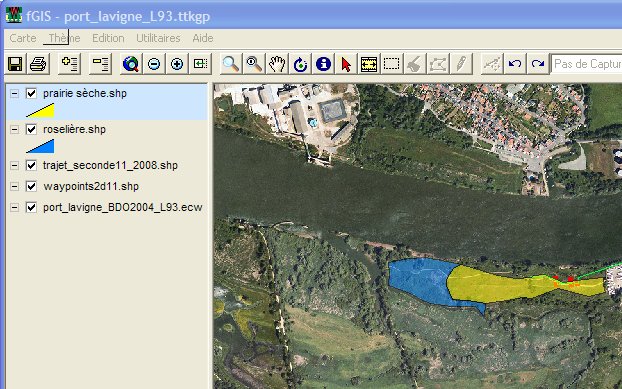
Task: Select the hand pan tool
Action: pos(277,64)
